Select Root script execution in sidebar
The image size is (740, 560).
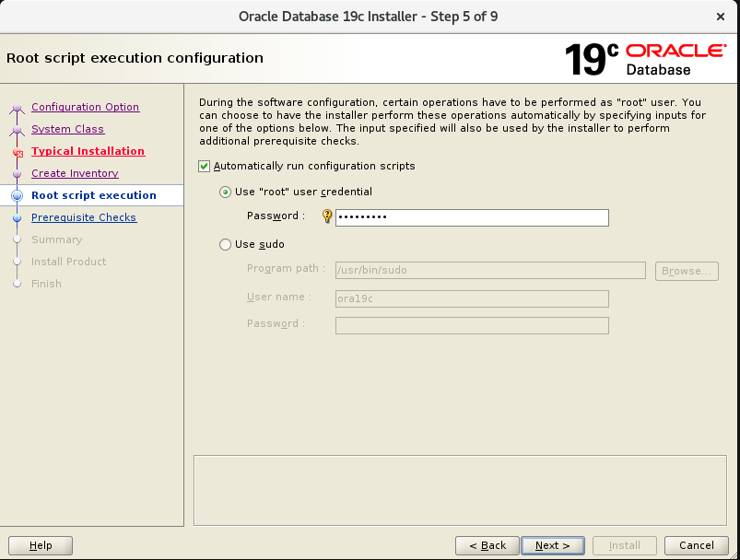click(x=93, y=195)
